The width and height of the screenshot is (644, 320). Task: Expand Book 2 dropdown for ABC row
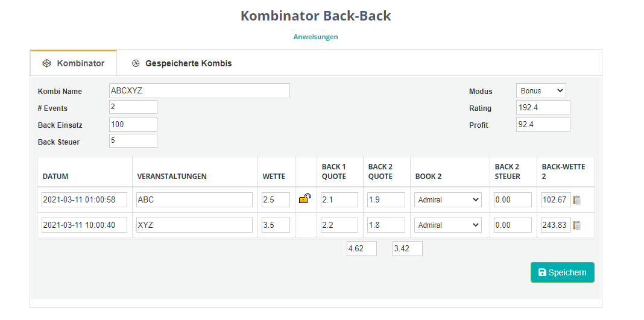447,200
